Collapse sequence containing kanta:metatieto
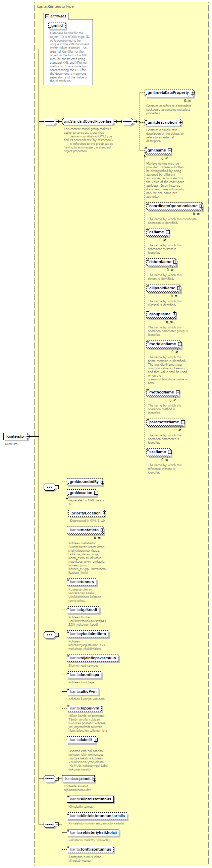The height and width of the screenshot is (868, 212). point(57,634)
